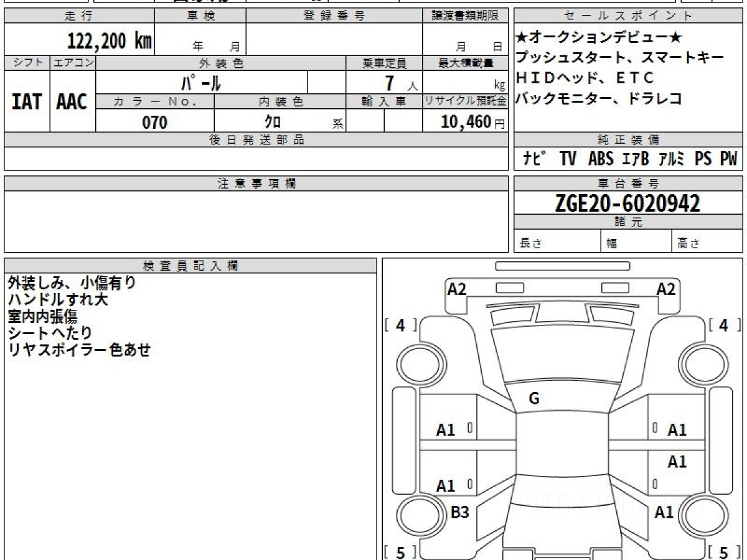Select the seating capacity 7 人
Viewport: 747px width, 560px height.
click(x=402, y=83)
